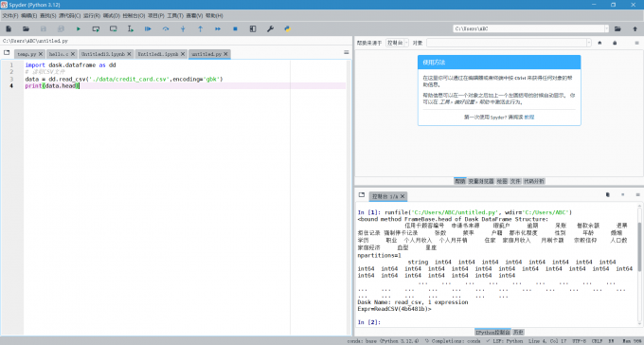Open the 运行(R) menu
This screenshot has width=644, height=345.
(92, 15)
